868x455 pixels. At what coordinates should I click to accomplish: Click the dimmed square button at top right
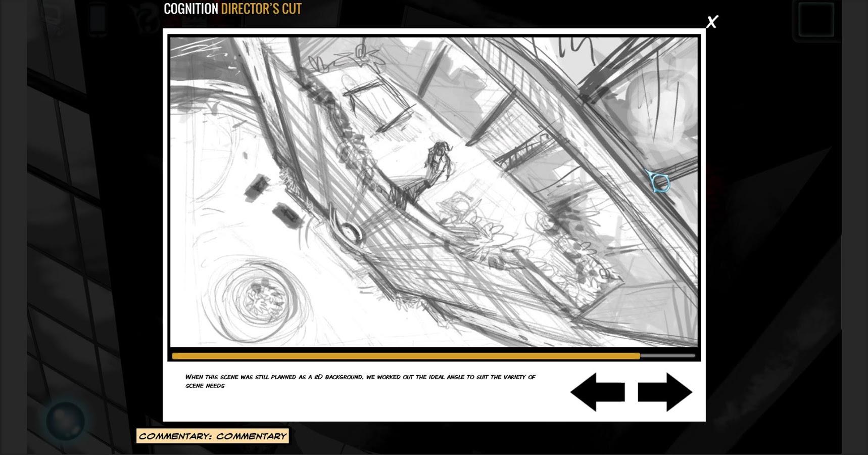[816, 20]
